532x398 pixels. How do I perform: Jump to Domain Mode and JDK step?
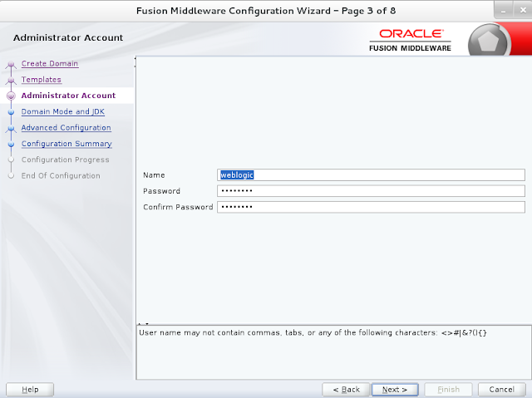63,111
